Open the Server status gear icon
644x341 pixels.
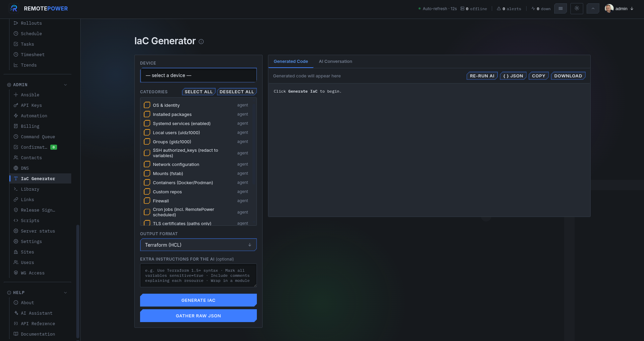pyautogui.click(x=16, y=231)
